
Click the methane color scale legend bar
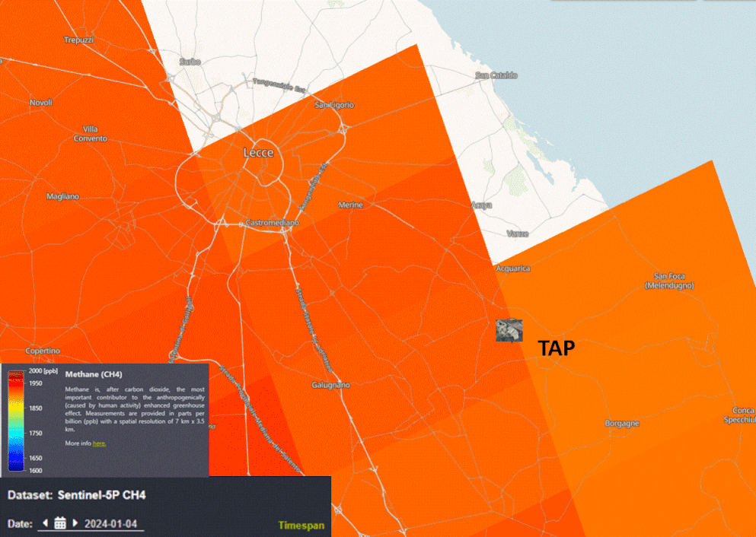(14, 420)
